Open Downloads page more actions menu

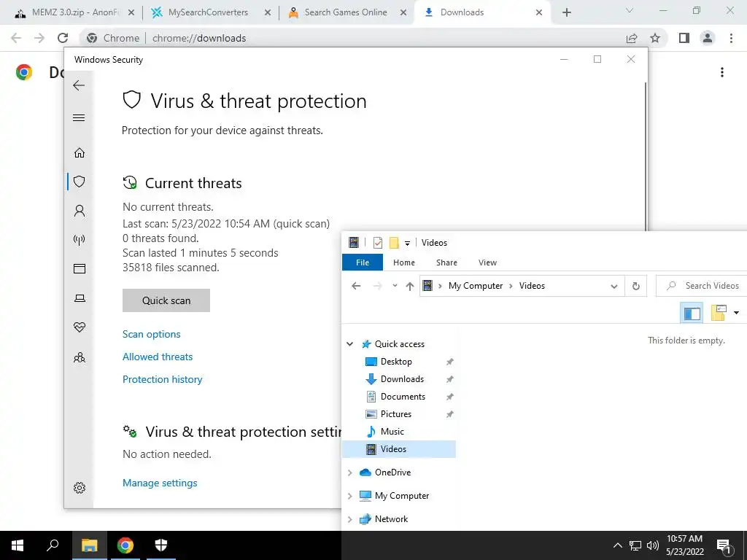722,72
